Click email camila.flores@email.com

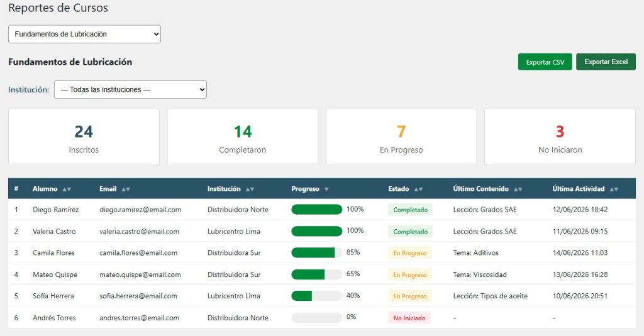[x=138, y=252]
